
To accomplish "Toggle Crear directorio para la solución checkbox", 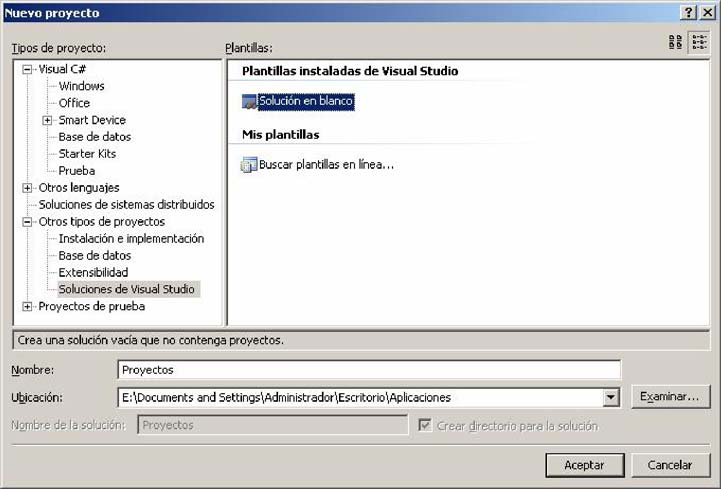I will click(x=424, y=425).
